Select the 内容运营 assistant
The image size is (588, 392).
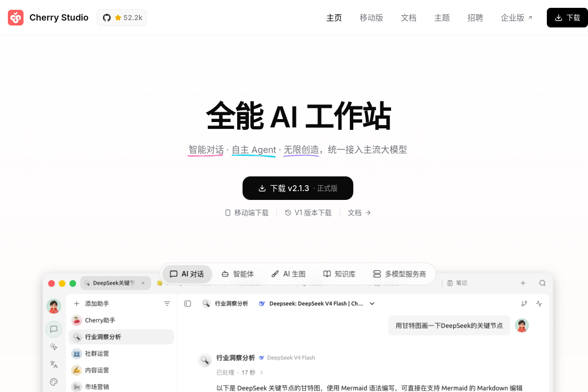click(122, 370)
